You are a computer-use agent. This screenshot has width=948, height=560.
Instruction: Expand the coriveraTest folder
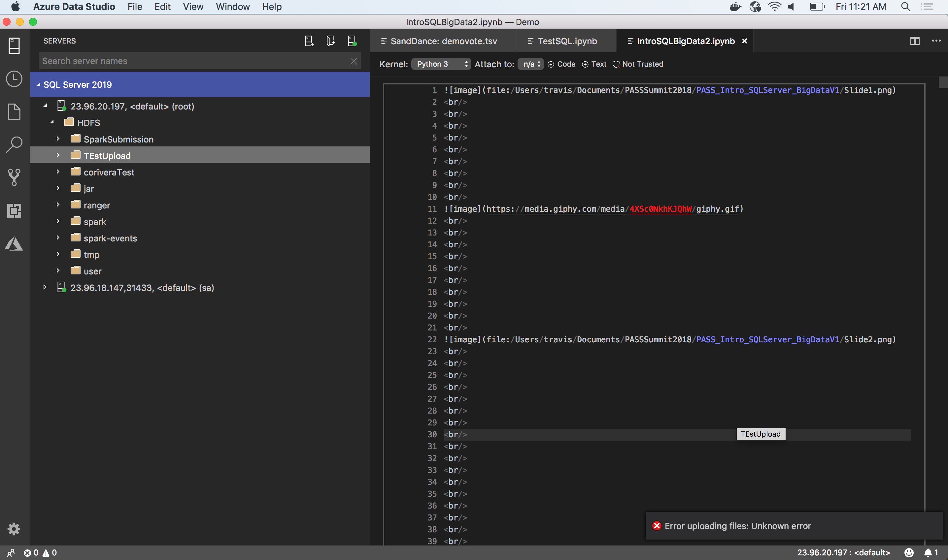(x=58, y=172)
